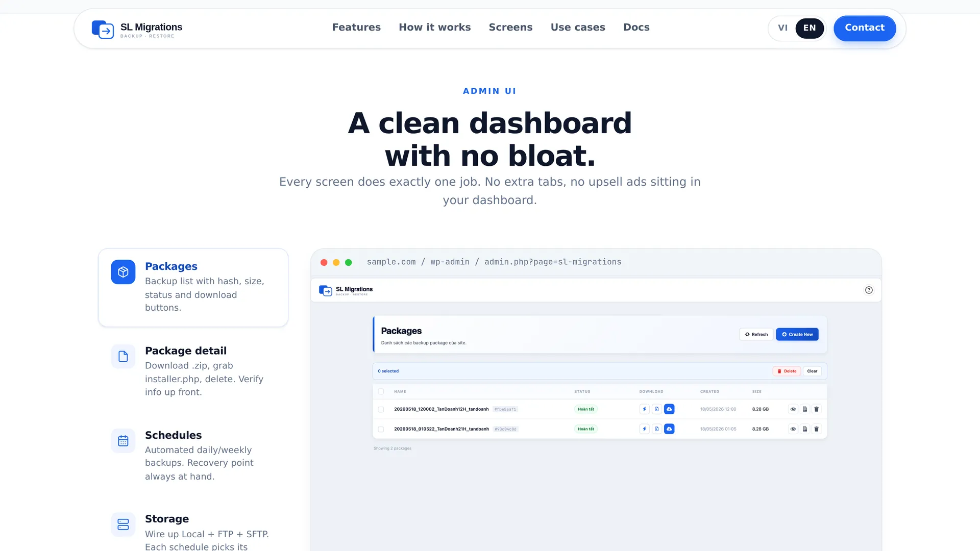Click lightning quick-download icon for TanDoanh21H row
Image resolution: width=980 pixels, height=551 pixels.
click(645, 429)
